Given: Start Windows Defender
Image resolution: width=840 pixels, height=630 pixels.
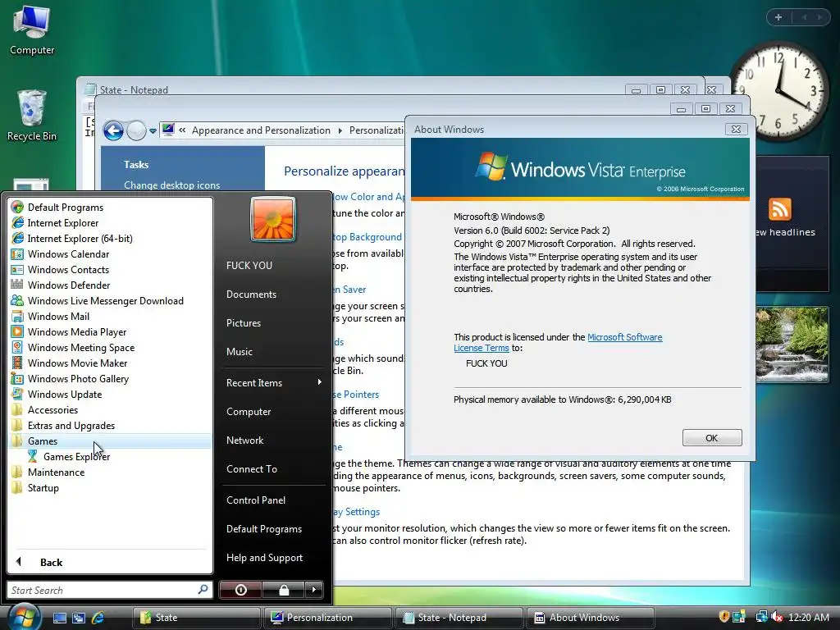Looking at the screenshot, I should (x=69, y=285).
